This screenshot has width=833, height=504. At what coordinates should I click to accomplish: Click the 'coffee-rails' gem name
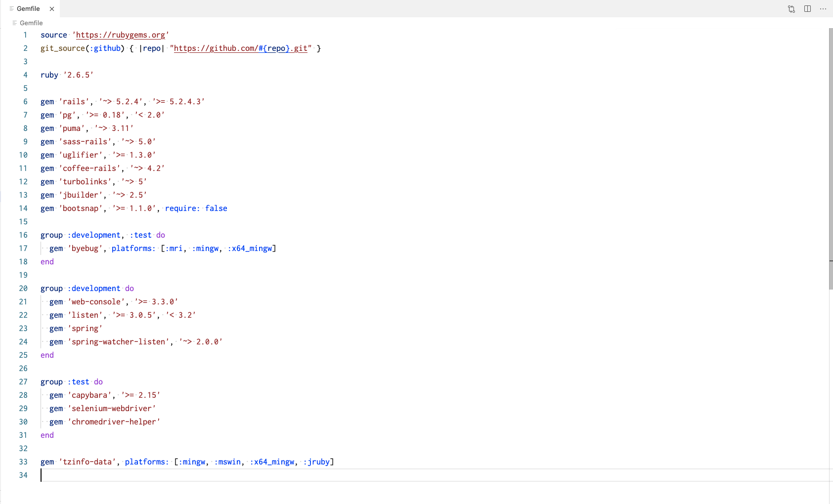point(90,168)
